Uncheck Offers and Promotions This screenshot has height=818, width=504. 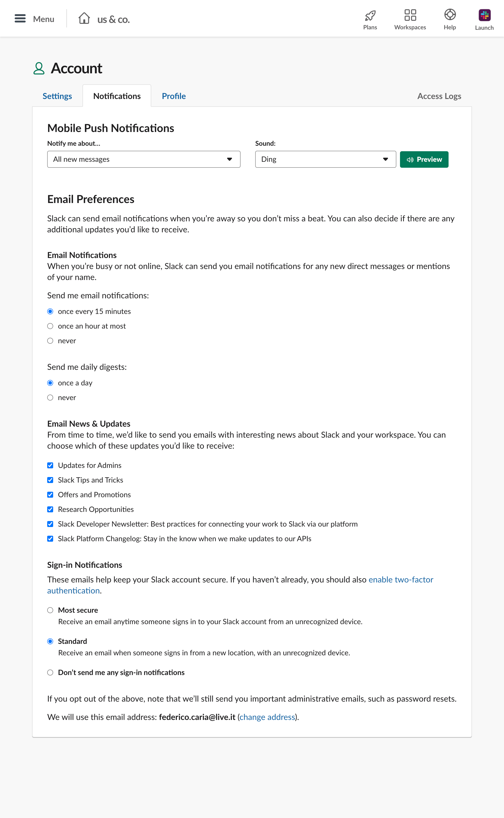tap(50, 495)
